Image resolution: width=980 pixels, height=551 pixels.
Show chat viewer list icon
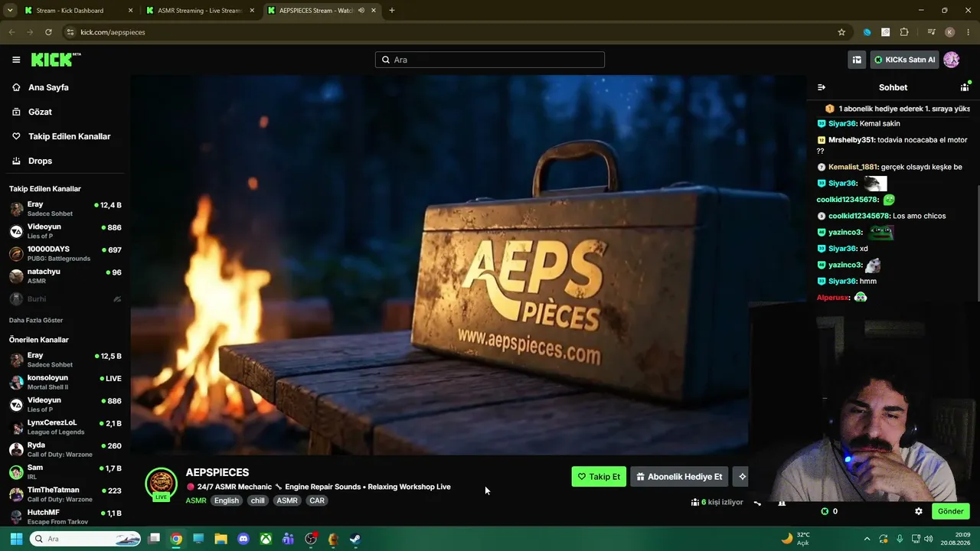pyautogui.click(x=965, y=87)
